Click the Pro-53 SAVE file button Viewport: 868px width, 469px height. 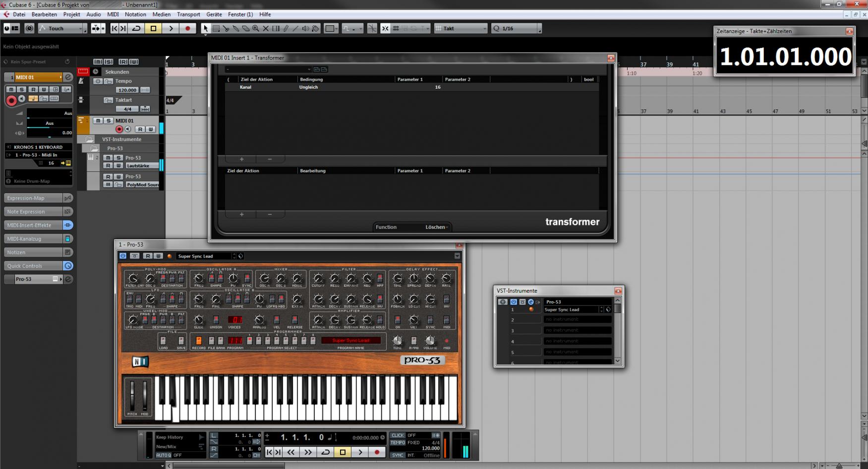[181, 341]
